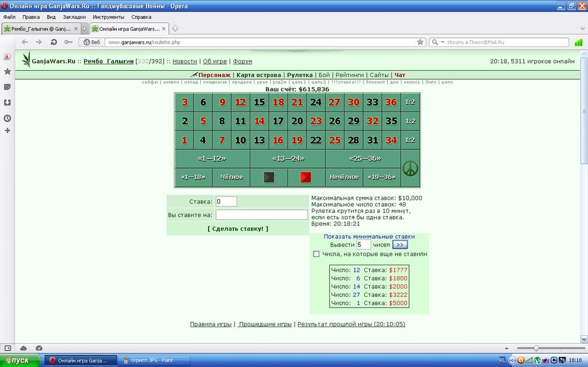Click the >> show numbers button
The image size is (588, 367).
400,244
